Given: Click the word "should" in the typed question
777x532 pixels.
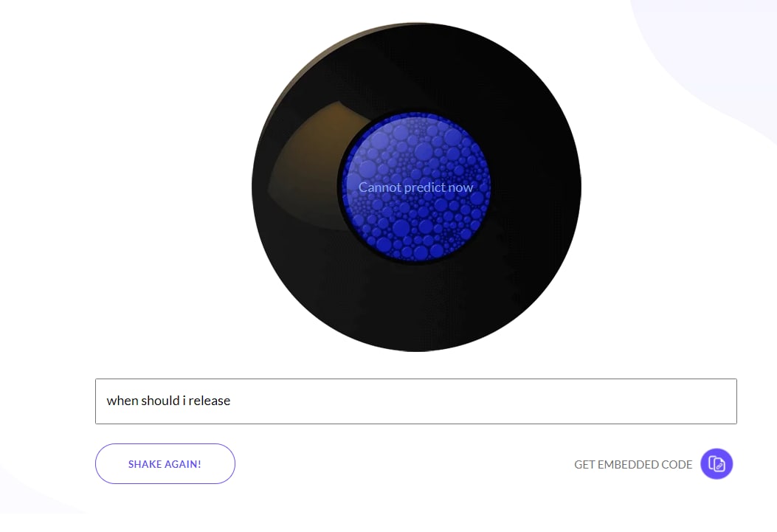Looking at the screenshot, I should (161, 400).
